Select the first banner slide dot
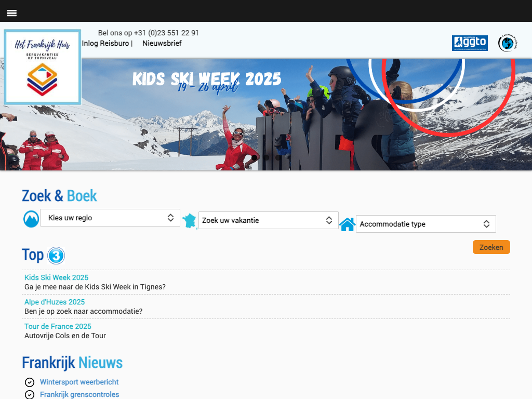 click(254, 157)
